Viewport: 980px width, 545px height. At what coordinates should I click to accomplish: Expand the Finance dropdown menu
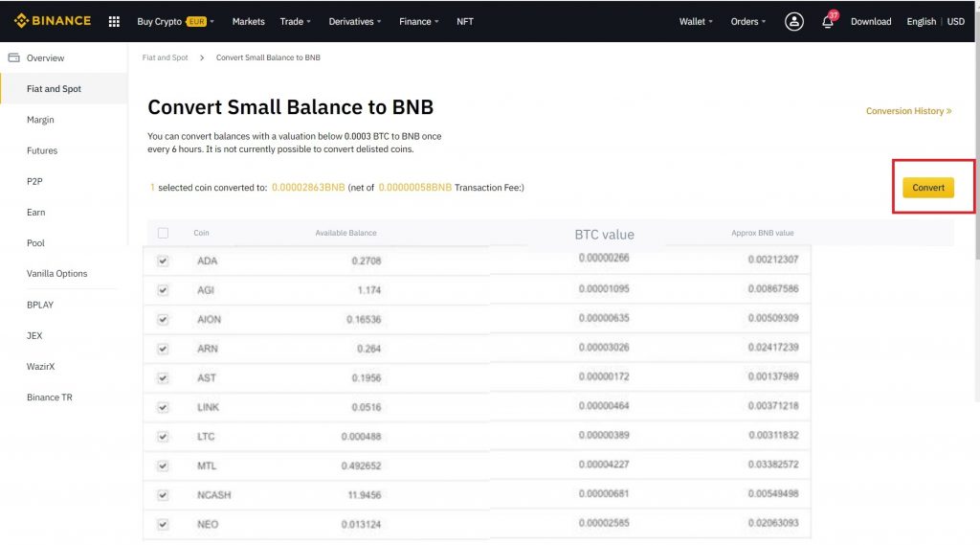[x=419, y=21]
